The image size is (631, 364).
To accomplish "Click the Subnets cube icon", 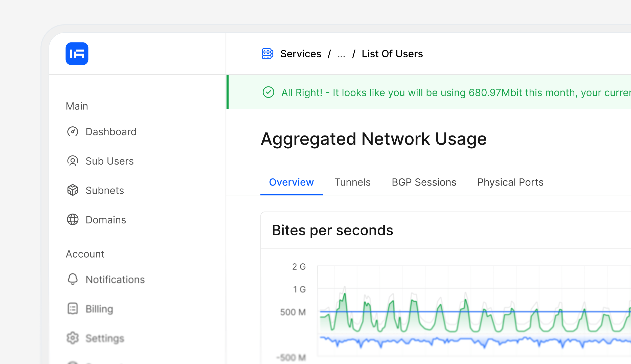I will pyautogui.click(x=73, y=190).
